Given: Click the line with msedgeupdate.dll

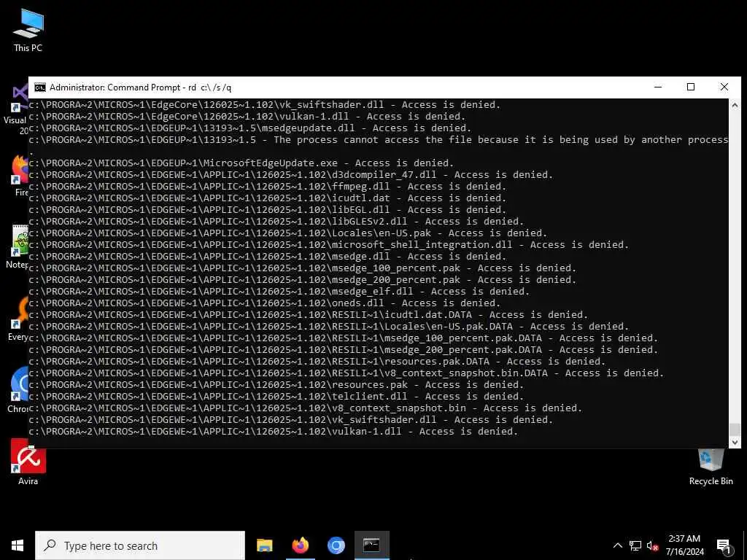Looking at the screenshot, I should pyautogui.click(x=249, y=128).
